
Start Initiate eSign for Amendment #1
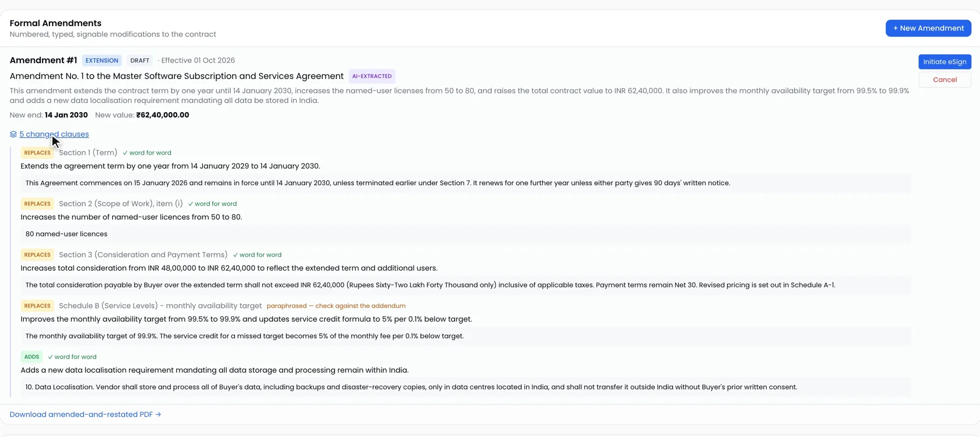coord(945,61)
